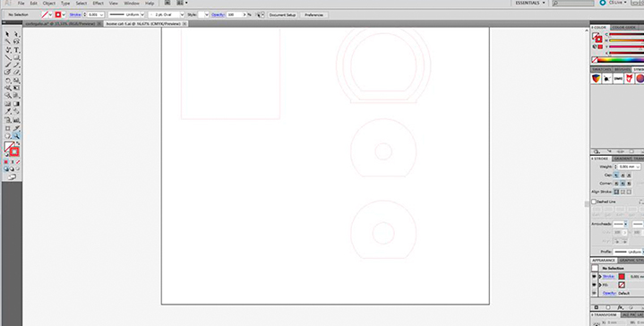644x326 pixels.
Task: Select the Lasso tool
Action: [16, 42]
